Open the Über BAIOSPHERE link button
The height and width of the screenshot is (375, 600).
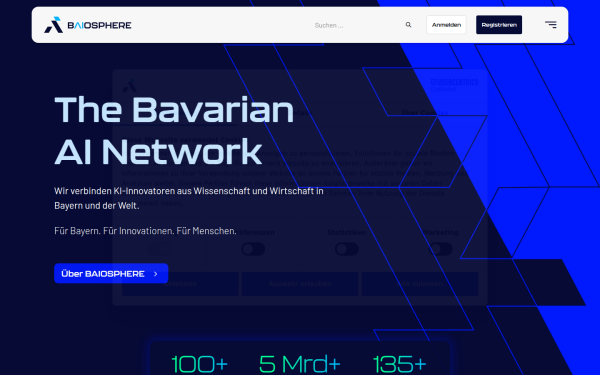(111, 274)
